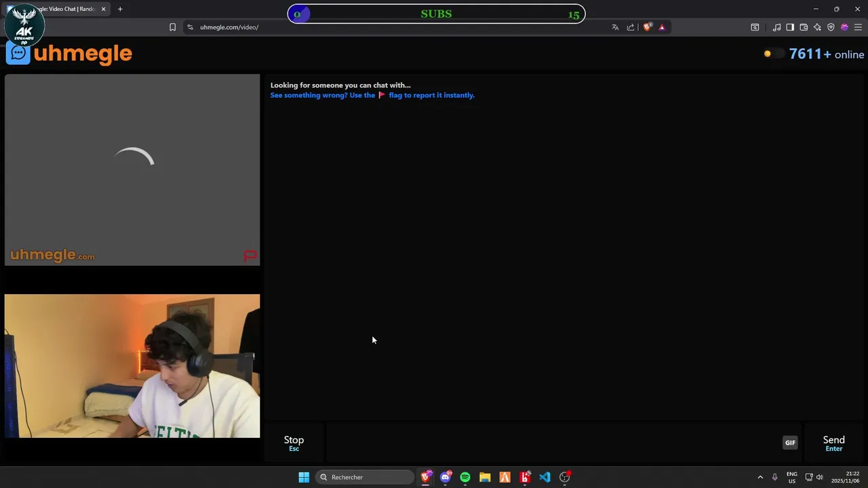Open the Brave playlist music note icon
Image resolution: width=868 pixels, height=488 pixels.
click(x=776, y=27)
